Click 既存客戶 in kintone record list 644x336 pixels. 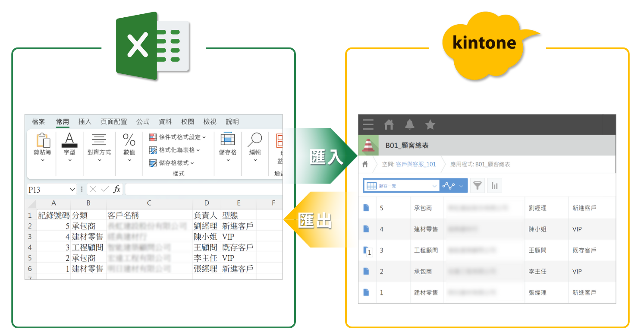tap(584, 250)
